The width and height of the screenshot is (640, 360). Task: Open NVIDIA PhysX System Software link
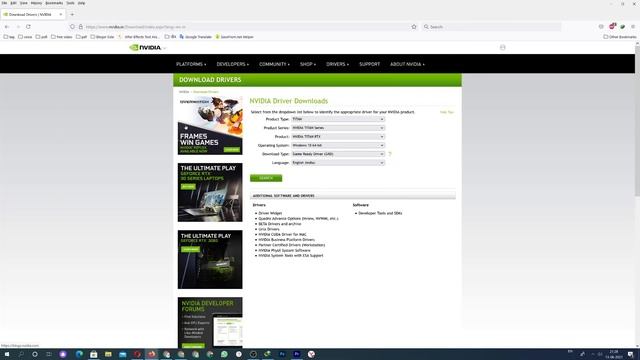coord(284,250)
